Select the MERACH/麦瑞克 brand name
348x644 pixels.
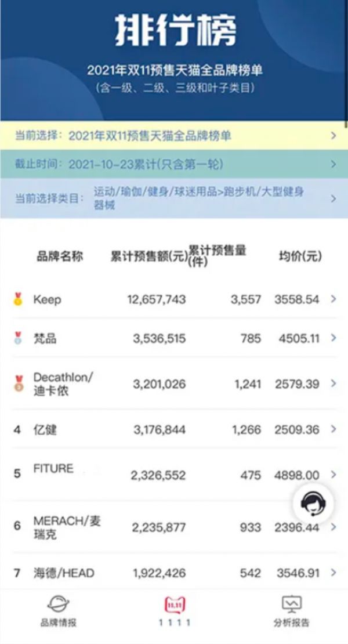click(x=67, y=527)
